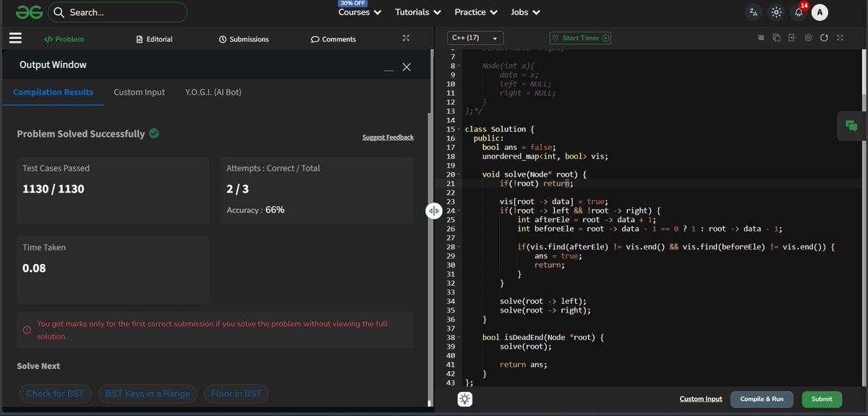This screenshot has height=416, width=868.
Task: Collapse code fold arrow at line 15
Action: (459, 130)
